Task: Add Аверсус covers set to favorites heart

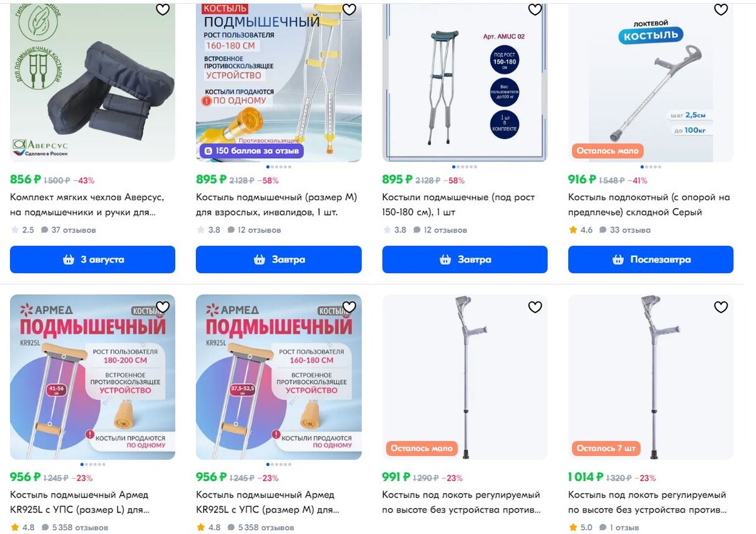Action: point(163,9)
